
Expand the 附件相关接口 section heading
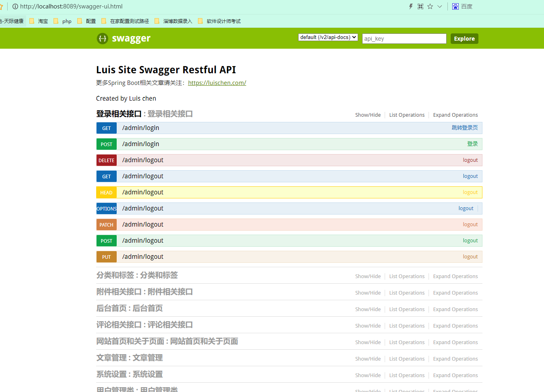pos(144,292)
